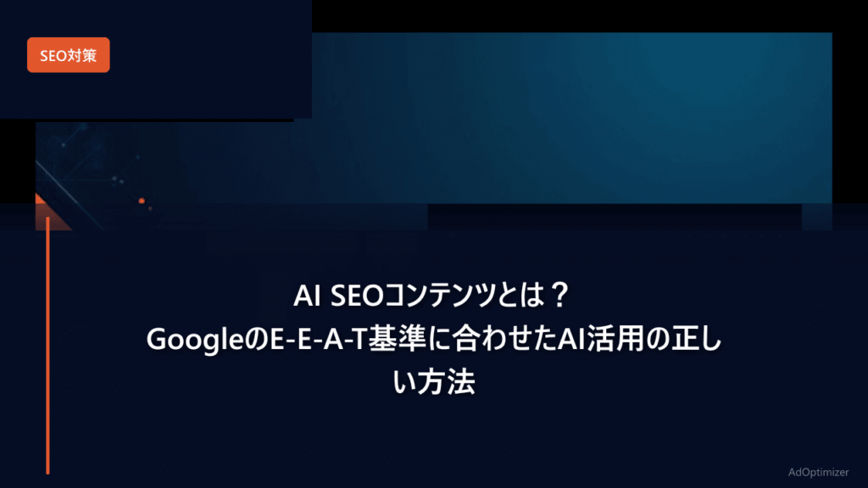868x488 pixels.
Task: Open the AdOptimizer watermark link
Action: (818, 472)
